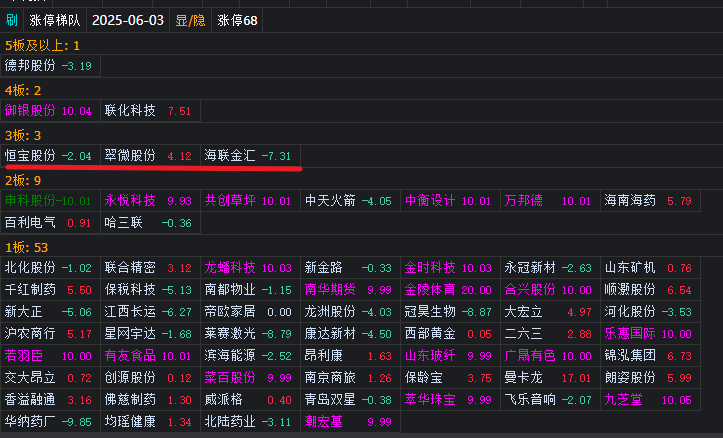This screenshot has width=723, height=438.
Task: Select 江西长运 stock cell
Action: pyautogui.click(x=150, y=312)
